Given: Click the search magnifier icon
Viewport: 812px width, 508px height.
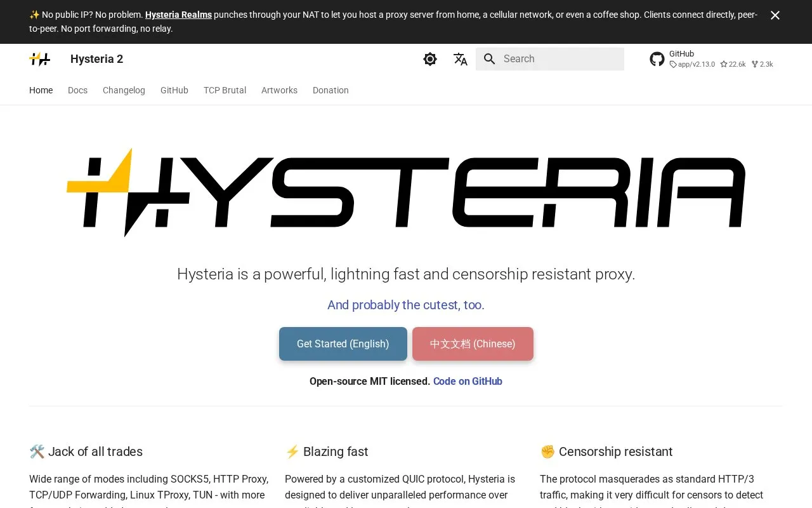Looking at the screenshot, I should [x=489, y=59].
